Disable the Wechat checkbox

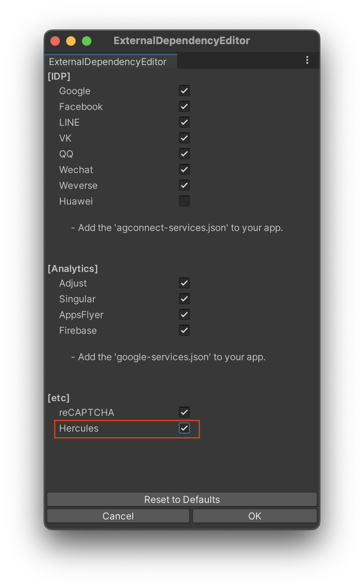pyautogui.click(x=184, y=169)
